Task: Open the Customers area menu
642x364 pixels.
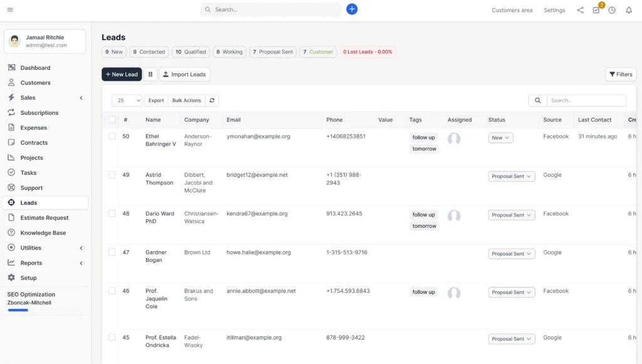Action: coord(512,10)
